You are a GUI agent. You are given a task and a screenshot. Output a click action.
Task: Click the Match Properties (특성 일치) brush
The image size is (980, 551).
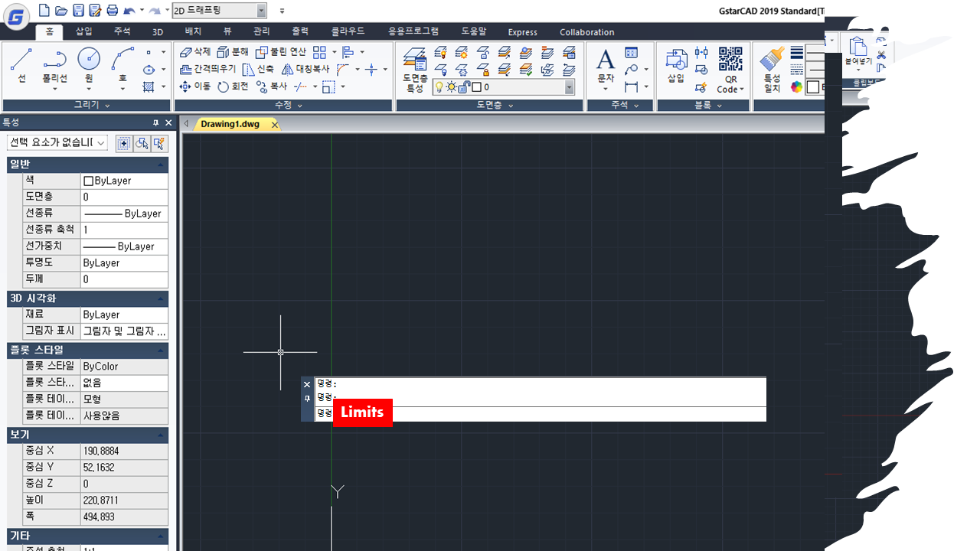(x=772, y=69)
